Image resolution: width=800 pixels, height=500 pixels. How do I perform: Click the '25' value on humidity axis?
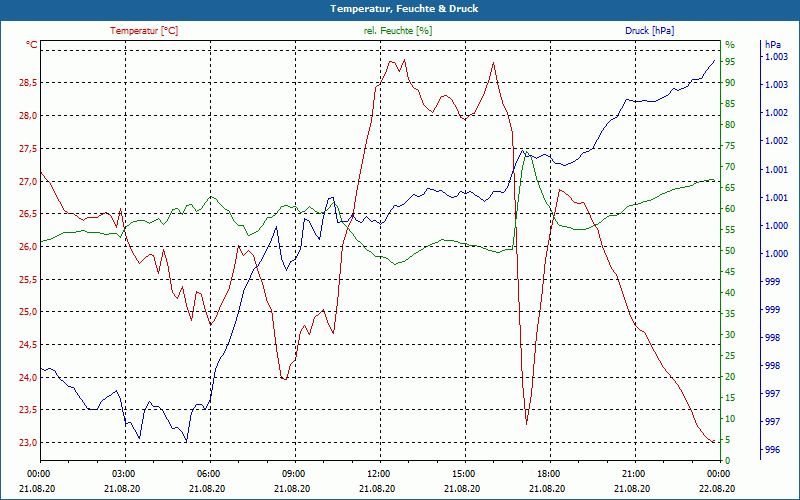tap(730, 356)
